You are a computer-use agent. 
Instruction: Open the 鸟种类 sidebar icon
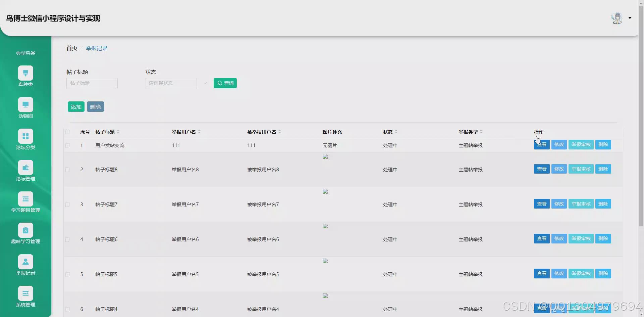tap(25, 73)
